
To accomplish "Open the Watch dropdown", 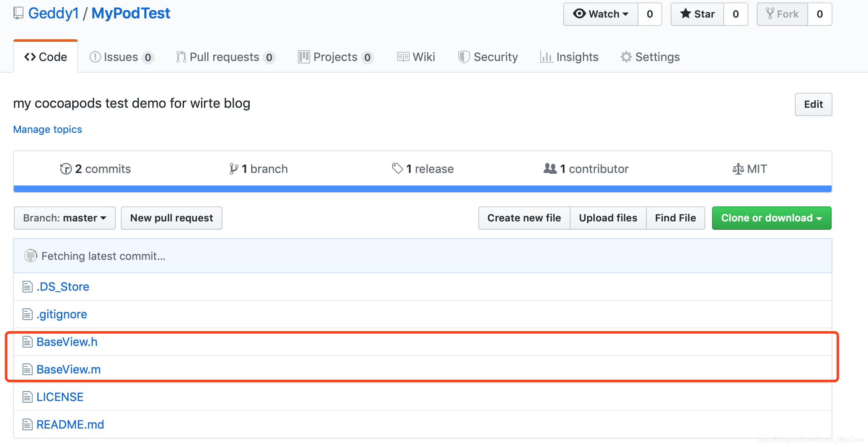I will 600,14.
